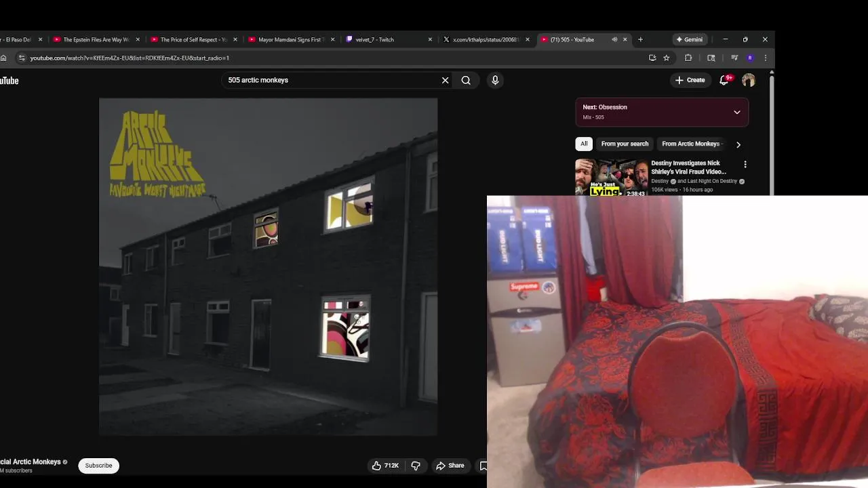Open Destiny Investigates Nick Shirley video thumbnail

(612, 177)
